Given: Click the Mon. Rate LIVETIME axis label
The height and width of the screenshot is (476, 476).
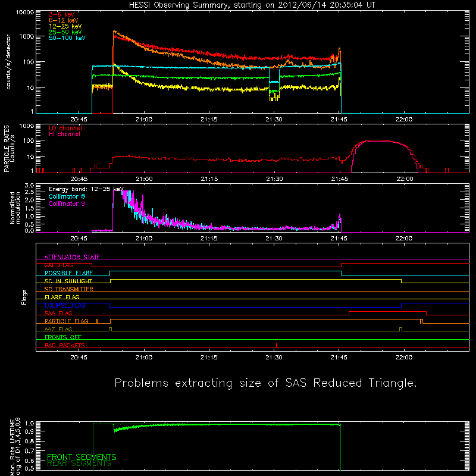Looking at the screenshot, I should point(15,446).
